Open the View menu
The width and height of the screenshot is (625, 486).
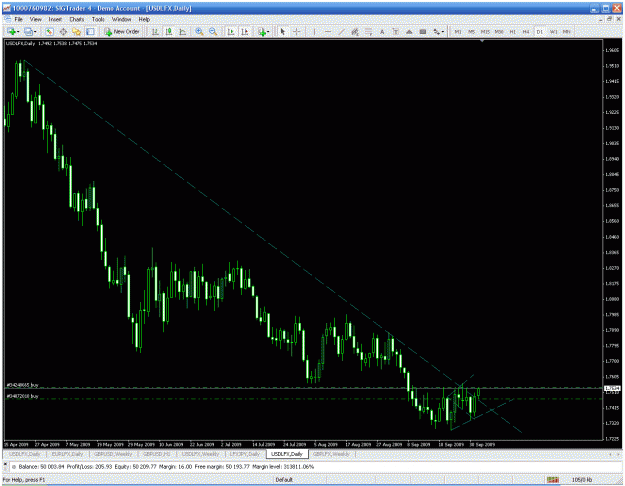click(35, 19)
